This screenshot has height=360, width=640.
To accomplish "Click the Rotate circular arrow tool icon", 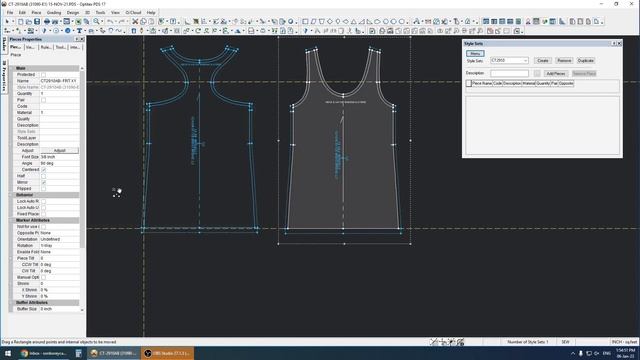I will 198,31.
